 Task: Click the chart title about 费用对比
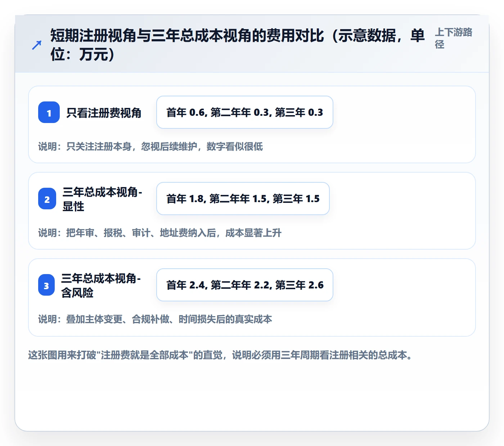(x=238, y=45)
